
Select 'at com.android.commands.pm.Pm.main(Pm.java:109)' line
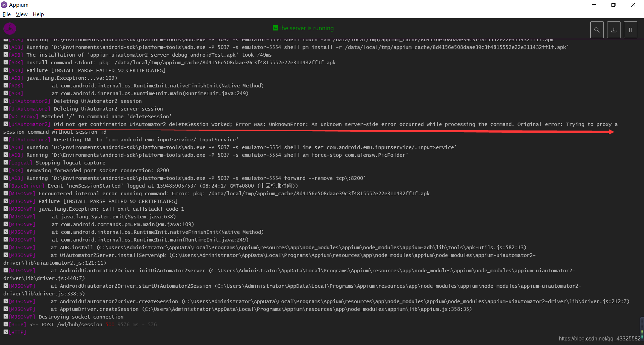click(x=123, y=224)
